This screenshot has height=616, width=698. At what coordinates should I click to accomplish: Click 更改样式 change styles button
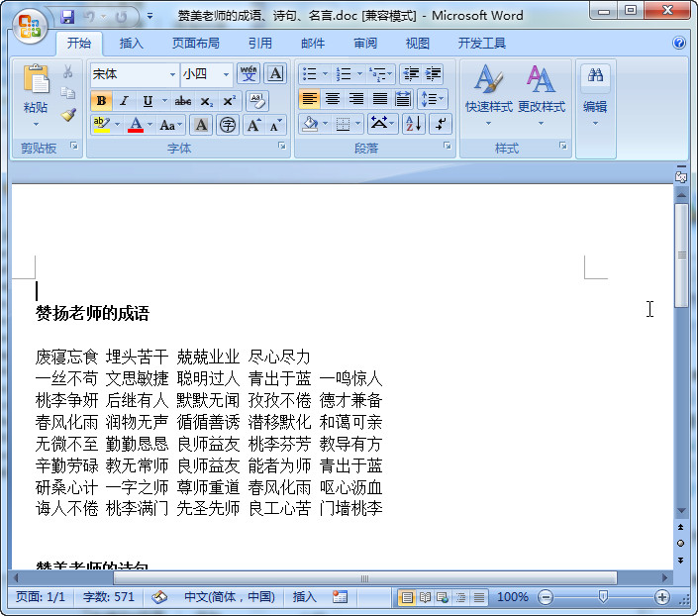[x=542, y=95]
